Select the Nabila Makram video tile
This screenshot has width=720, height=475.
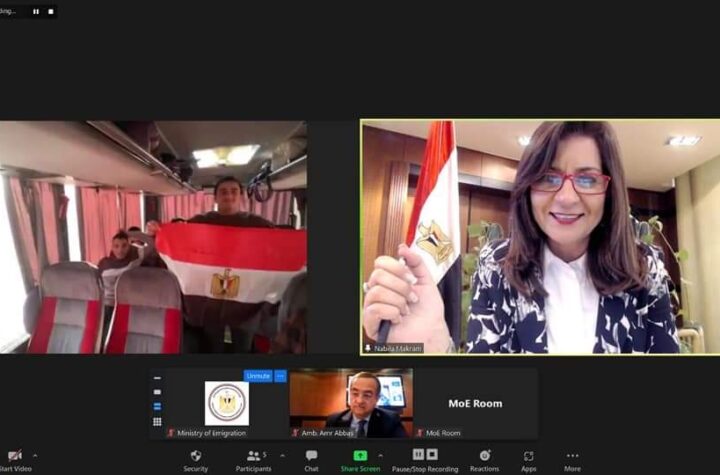pos(539,237)
